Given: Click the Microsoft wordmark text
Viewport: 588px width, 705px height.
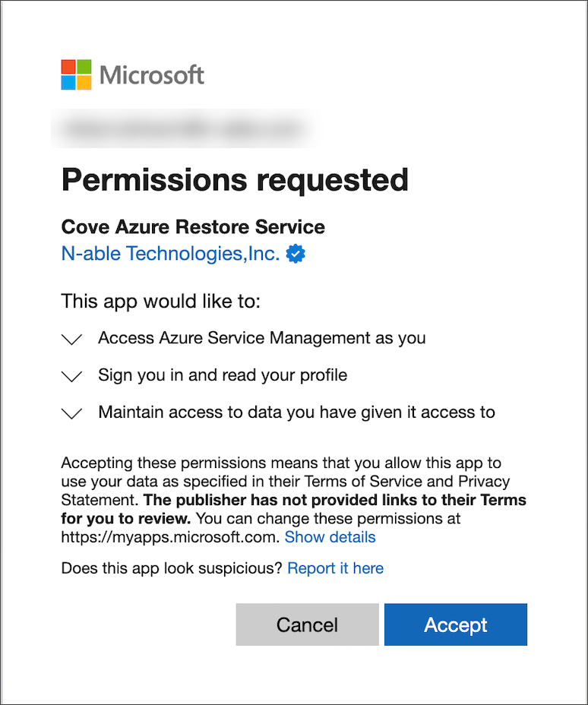Looking at the screenshot, I should 152,75.
